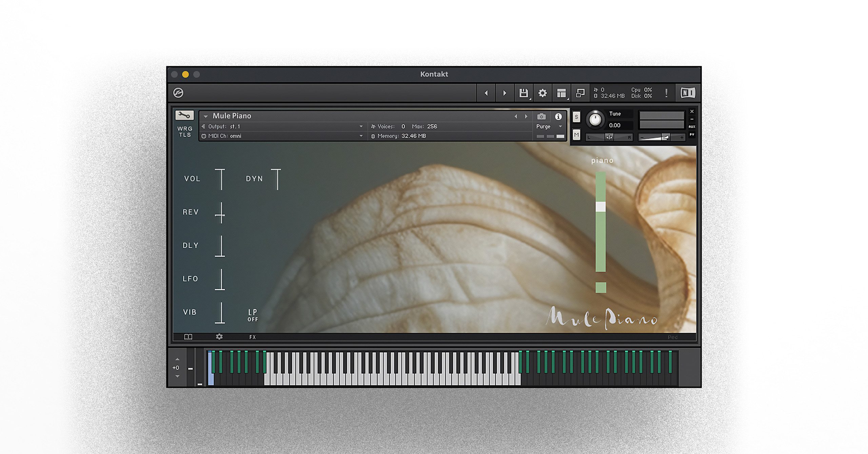Go to next instrument in main toolbar

[505, 93]
